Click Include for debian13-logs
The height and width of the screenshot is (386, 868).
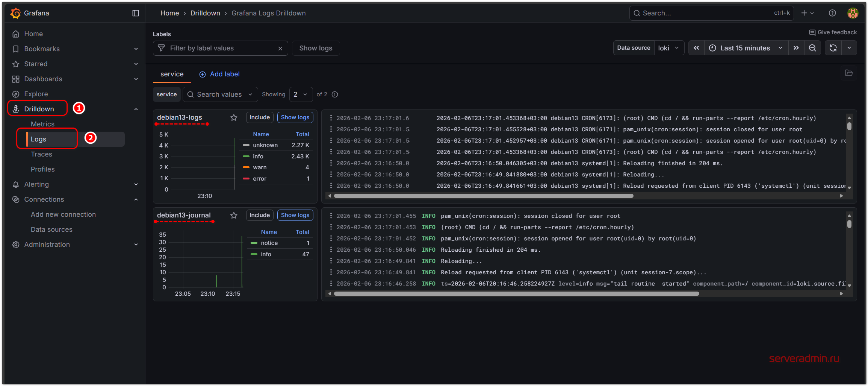(259, 117)
